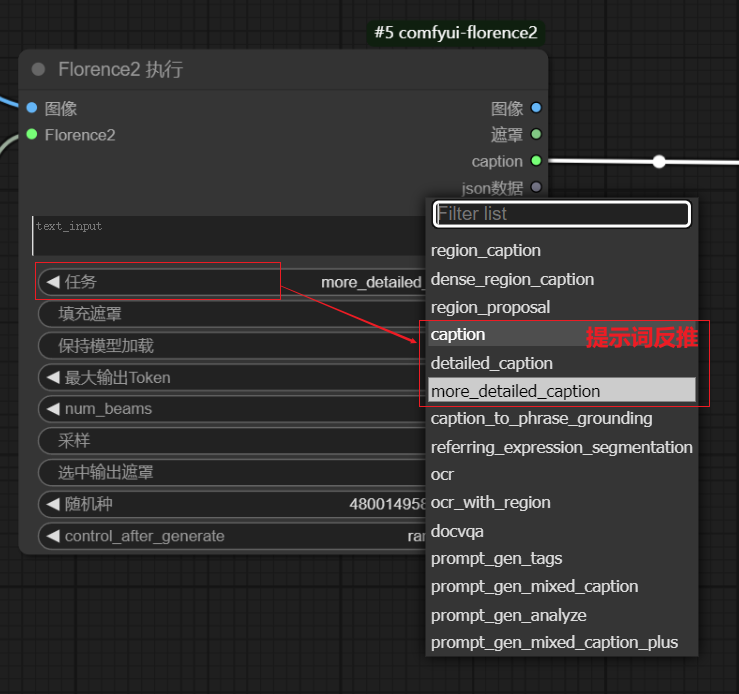Viewport: 739px width, 694px height.
Task: Open the control_after_generate dropdown
Action: tap(231, 536)
